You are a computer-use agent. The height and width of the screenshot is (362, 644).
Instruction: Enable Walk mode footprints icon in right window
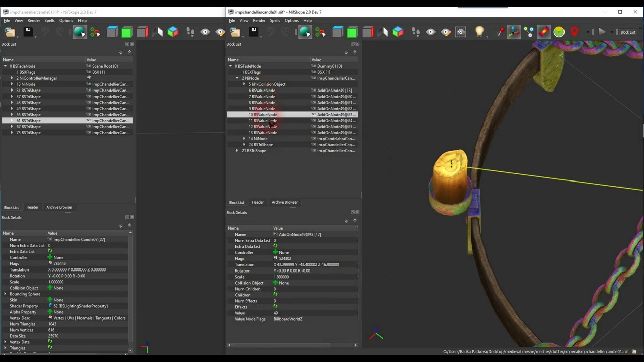(416, 32)
